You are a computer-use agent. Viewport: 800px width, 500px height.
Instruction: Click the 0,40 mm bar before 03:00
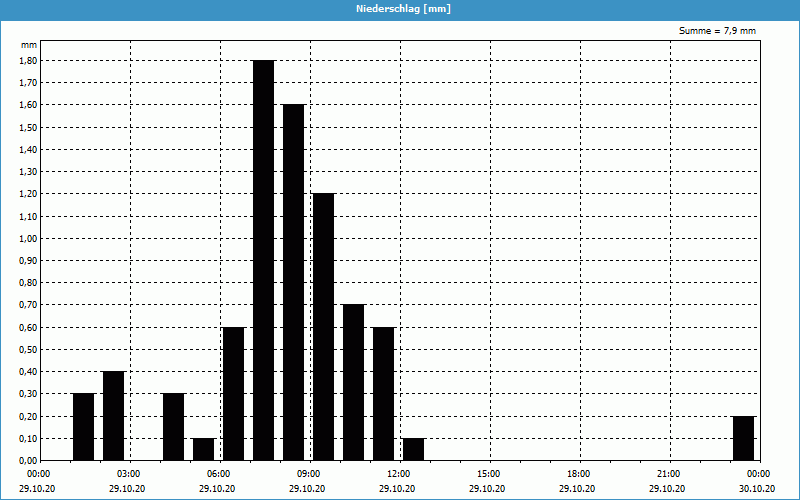tap(113, 415)
